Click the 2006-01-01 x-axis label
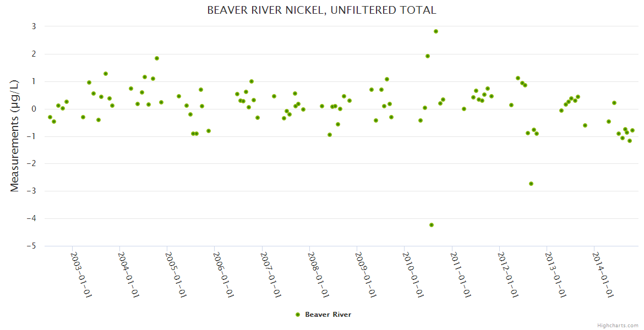This screenshot has height=330, width=644. [223, 274]
